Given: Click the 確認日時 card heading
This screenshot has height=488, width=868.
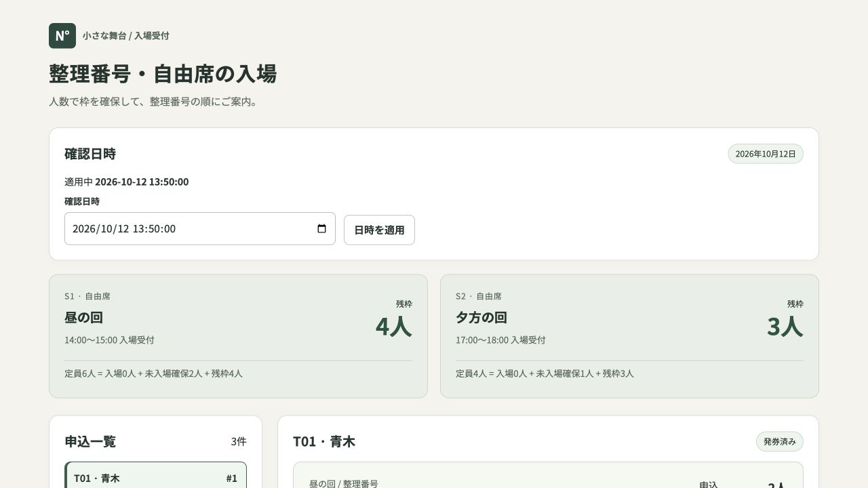Looking at the screenshot, I should [x=90, y=154].
